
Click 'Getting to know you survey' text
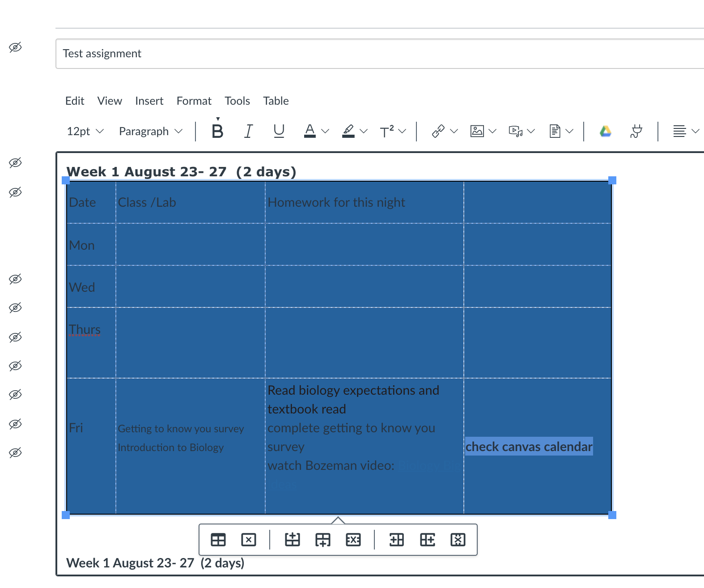[x=181, y=429]
